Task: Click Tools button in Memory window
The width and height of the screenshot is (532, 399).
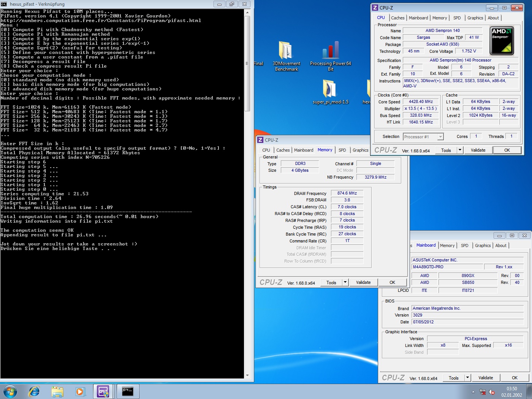Action: tap(331, 282)
